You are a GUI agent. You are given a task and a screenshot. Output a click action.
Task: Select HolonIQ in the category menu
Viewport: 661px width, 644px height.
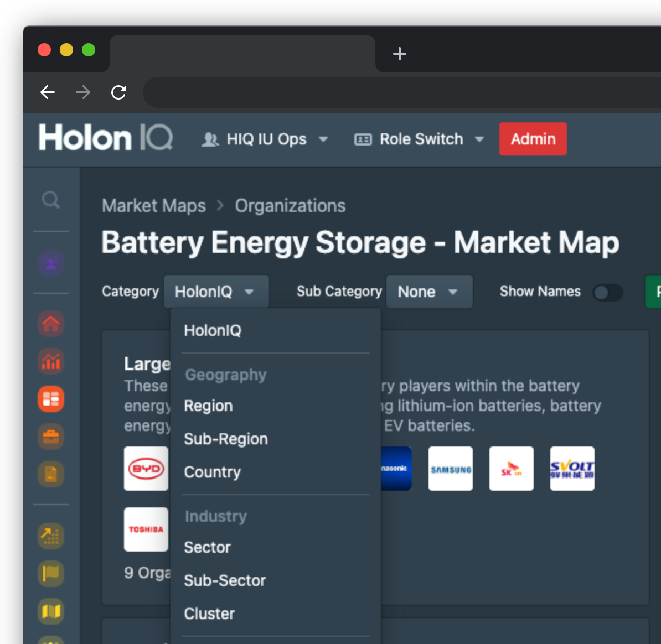pos(275,331)
